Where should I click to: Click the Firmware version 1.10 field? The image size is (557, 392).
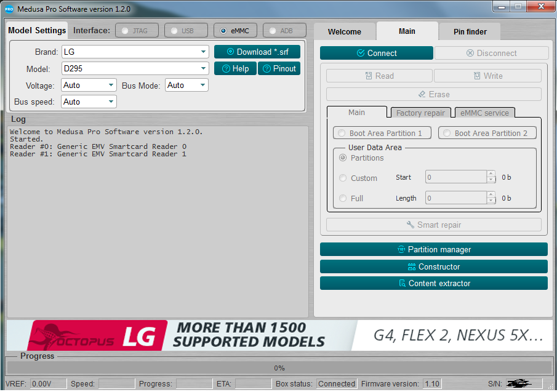click(x=432, y=383)
